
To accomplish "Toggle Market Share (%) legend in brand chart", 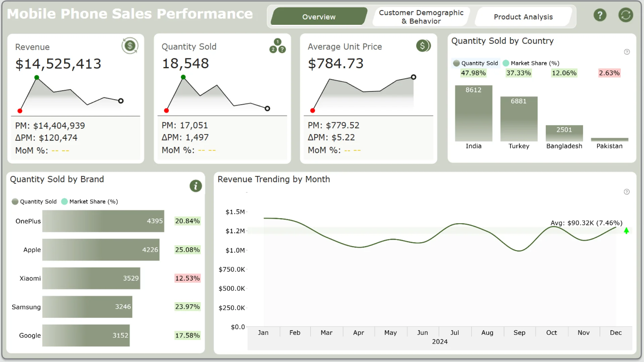I will [x=90, y=201].
